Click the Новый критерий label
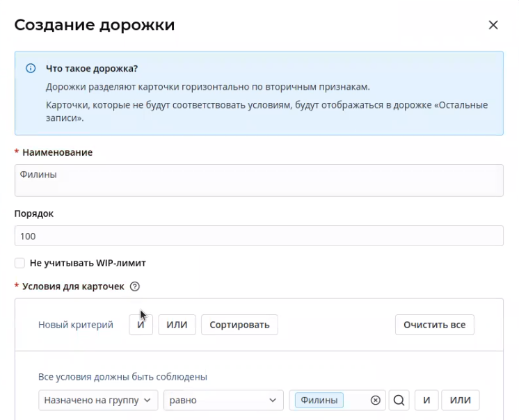This screenshot has width=519, height=420. click(x=76, y=325)
